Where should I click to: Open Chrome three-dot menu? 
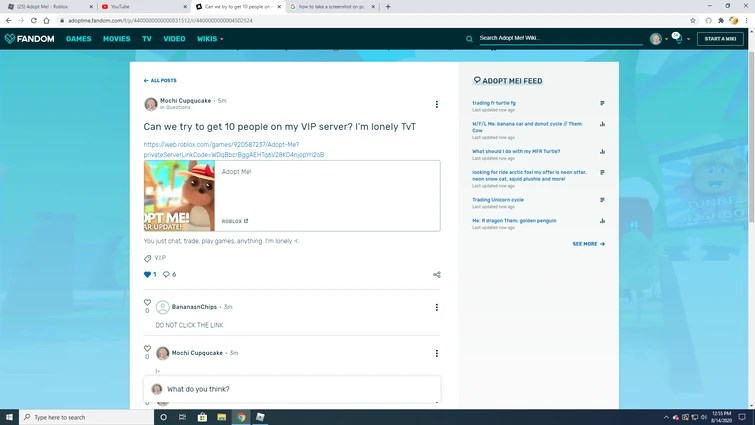746,20
